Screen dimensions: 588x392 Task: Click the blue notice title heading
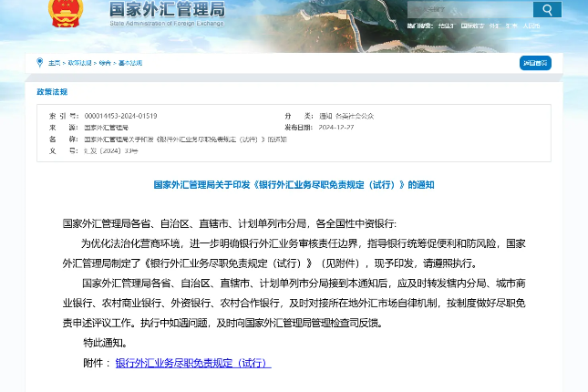coord(294,184)
